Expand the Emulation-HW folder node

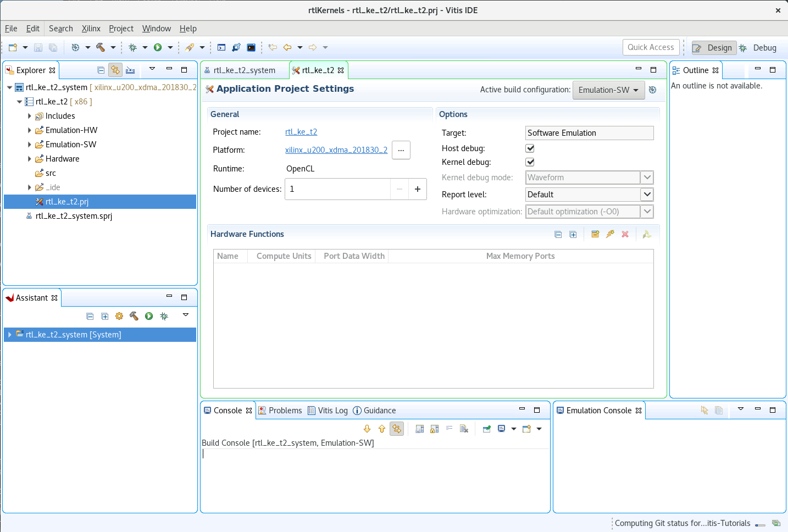coord(29,130)
